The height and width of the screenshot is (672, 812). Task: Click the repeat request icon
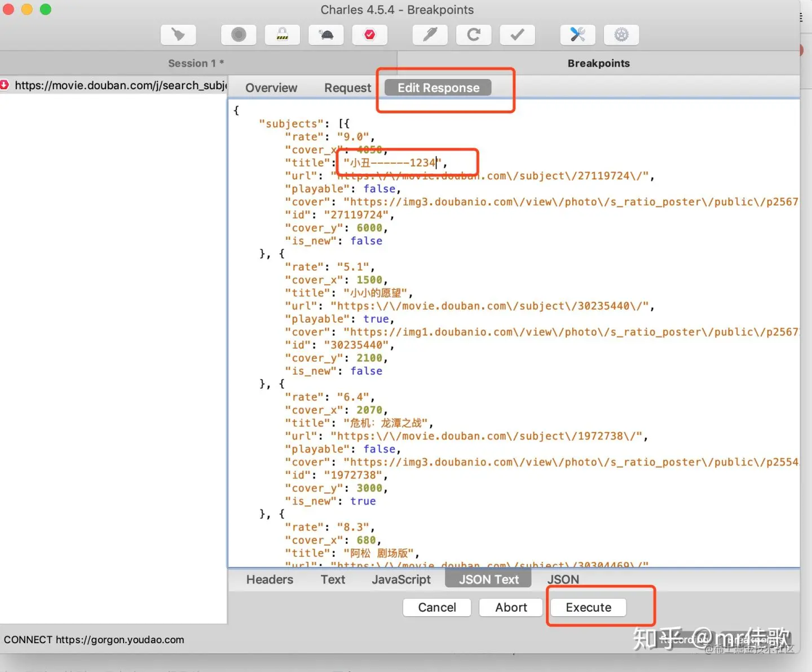474,35
